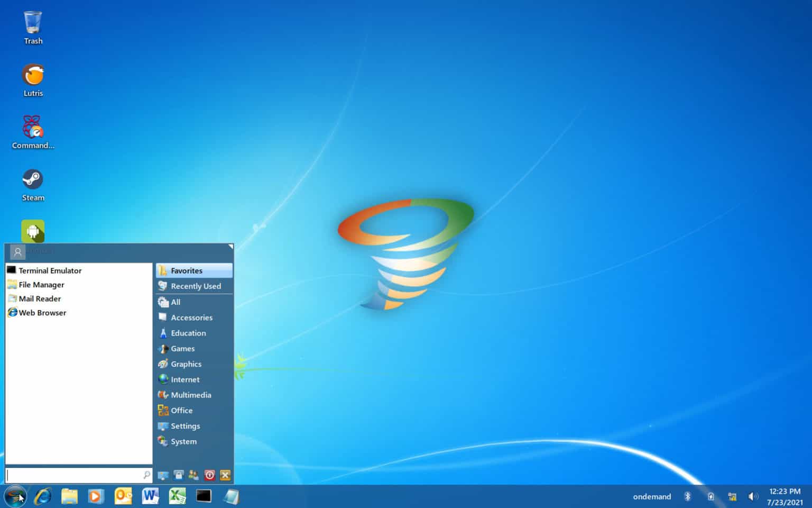Launch Terminal Emulator from the start menu
The height and width of the screenshot is (508, 812).
[x=50, y=270]
